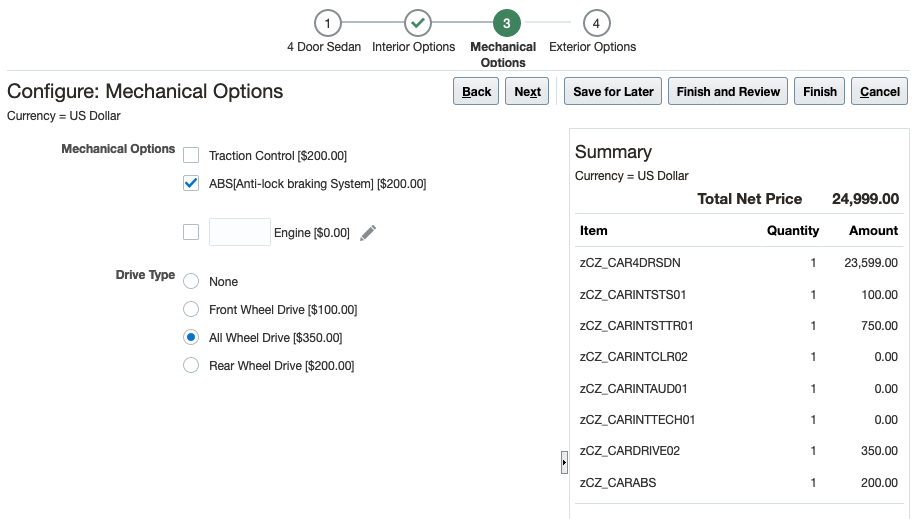Click the Next button
Screen dimensions: 924x519
tap(527, 92)
